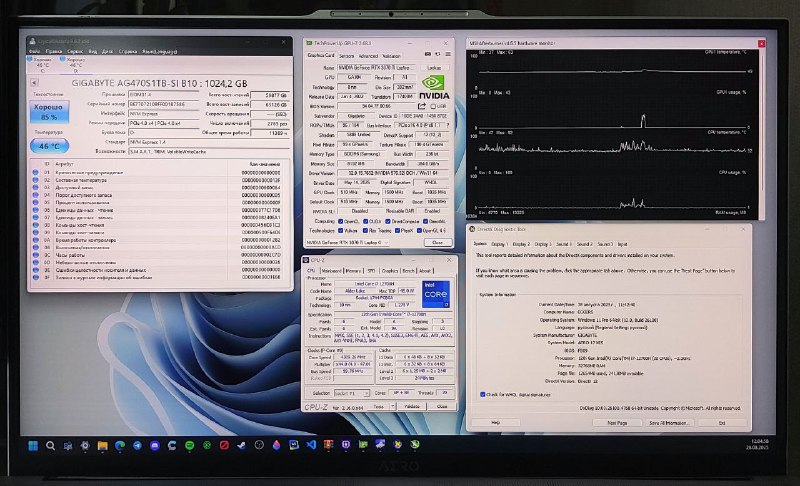This screenshot has height=486, width=800.
Task: Click the previous disk arrow in CrystalDiskInfo
Action: (x=34, y=83)
